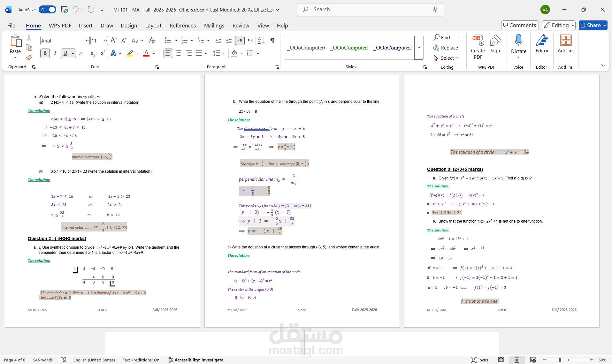Viewport: 612px width, 364px height.
Task: Center align the paragraph
Action: 179,53
